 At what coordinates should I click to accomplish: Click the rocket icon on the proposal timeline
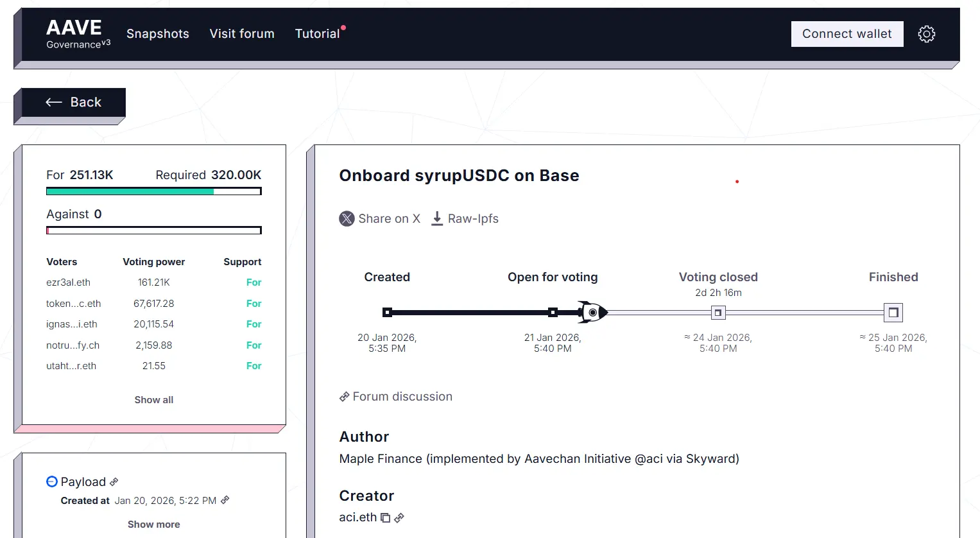(592, 312)
